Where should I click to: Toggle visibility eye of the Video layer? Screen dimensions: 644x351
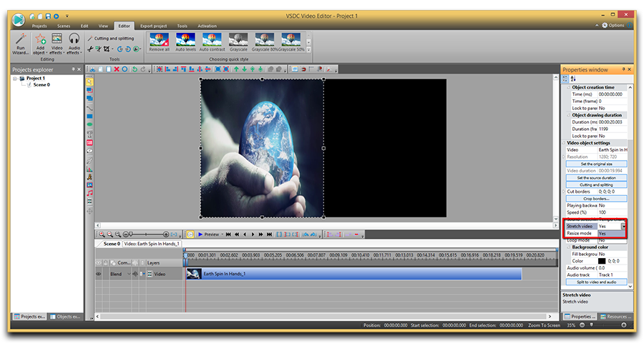[99, 274]
